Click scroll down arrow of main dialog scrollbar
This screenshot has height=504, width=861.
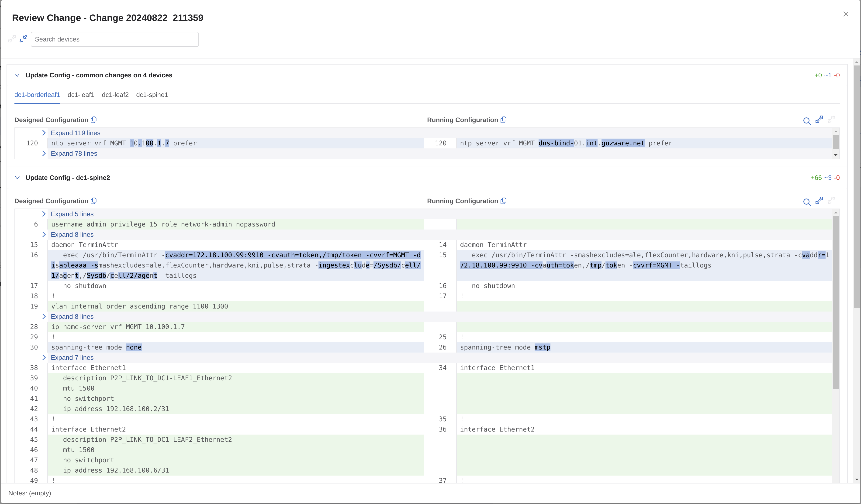pyautogui.click(x=857, y=479)
